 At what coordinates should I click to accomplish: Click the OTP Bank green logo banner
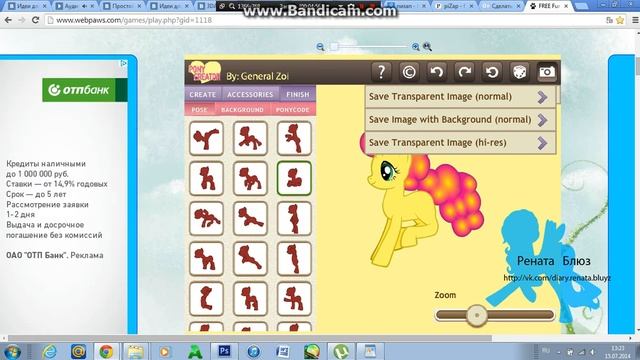click(85, 90)
